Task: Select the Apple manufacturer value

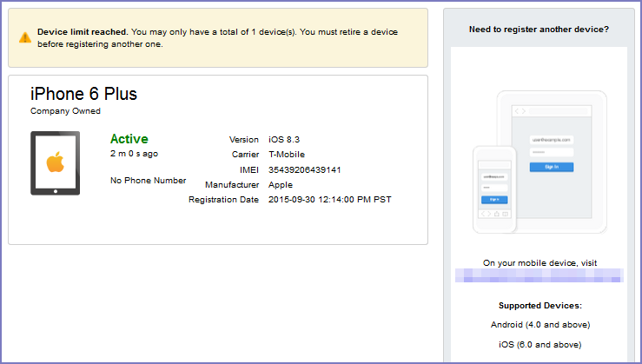Action: 281,185
